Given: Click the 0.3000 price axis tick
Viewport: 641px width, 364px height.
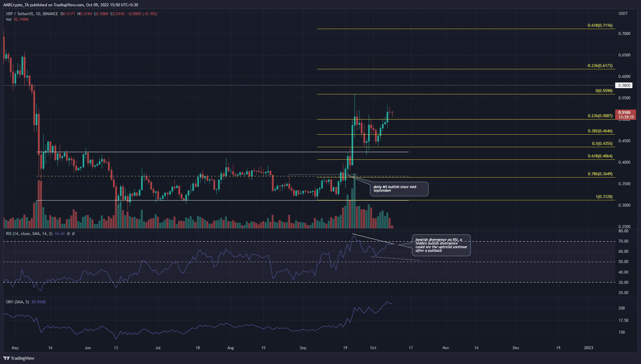Looking at the screenshot, I should pos(624,205).
